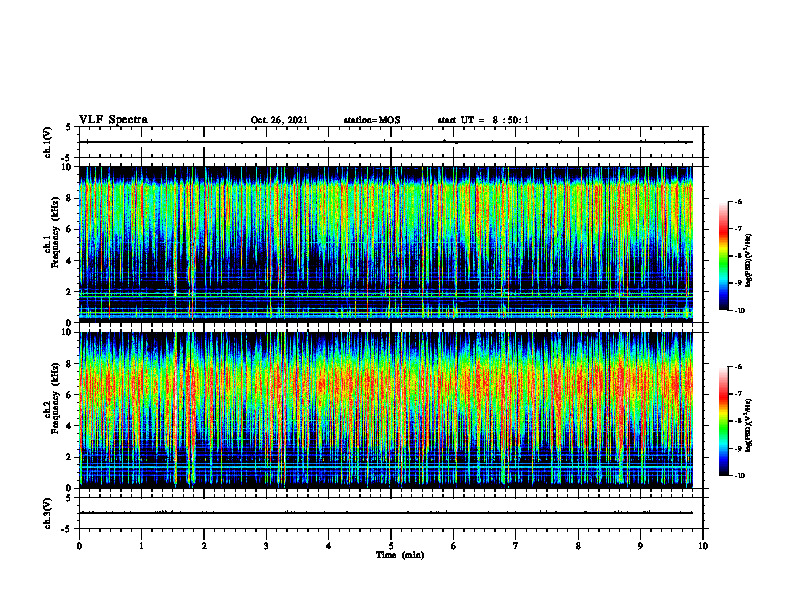Click the time axis tick label "5"
The image size is (792, 612).
pos(391,546)
